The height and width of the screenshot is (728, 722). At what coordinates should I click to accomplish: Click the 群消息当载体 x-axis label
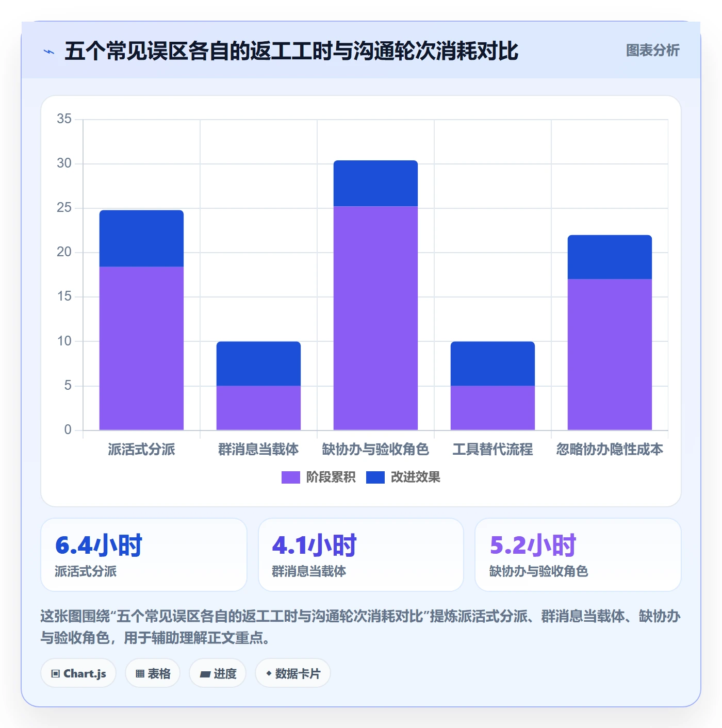(258, 450)
